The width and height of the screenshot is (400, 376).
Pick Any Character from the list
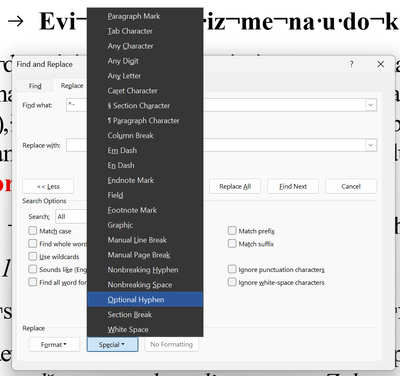coord(145,46)
